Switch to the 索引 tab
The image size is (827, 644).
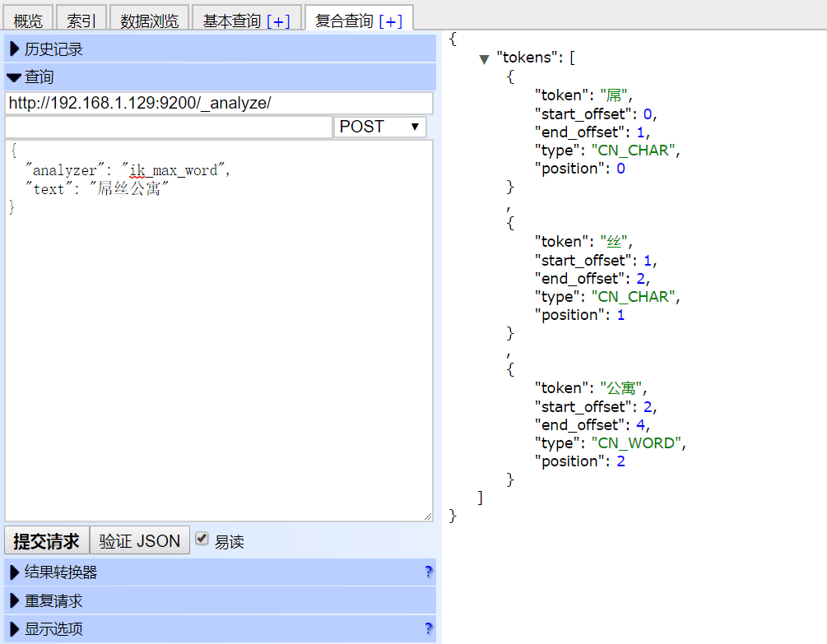(81, 21)
